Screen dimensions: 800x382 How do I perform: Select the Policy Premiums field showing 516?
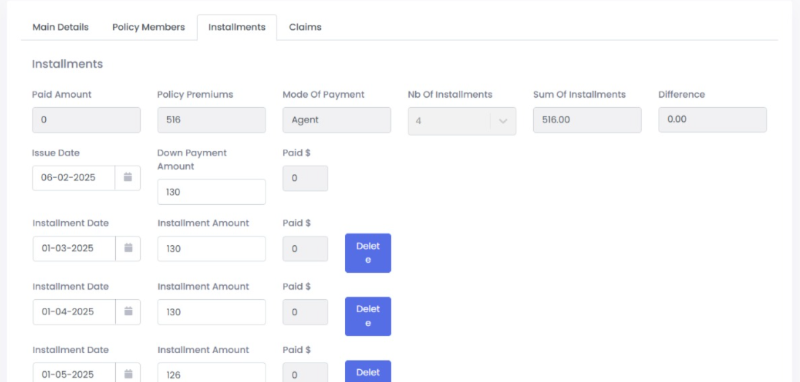click(x=211, y=120)
